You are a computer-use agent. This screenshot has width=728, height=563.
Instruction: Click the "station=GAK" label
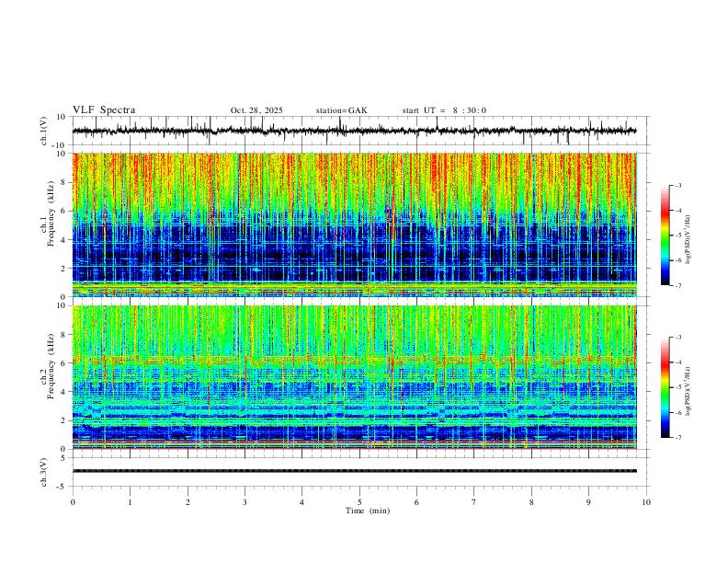pyautogui.click(x=341, y=110)
